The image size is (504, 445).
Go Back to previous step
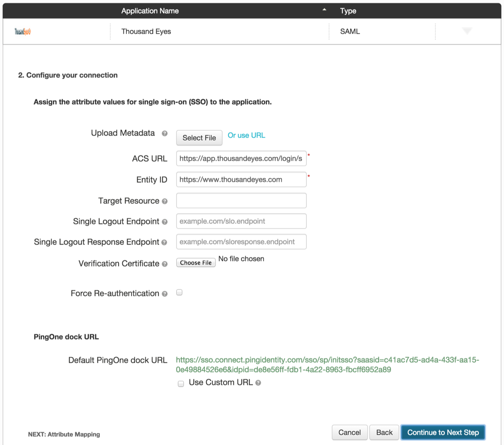point(384,432)
